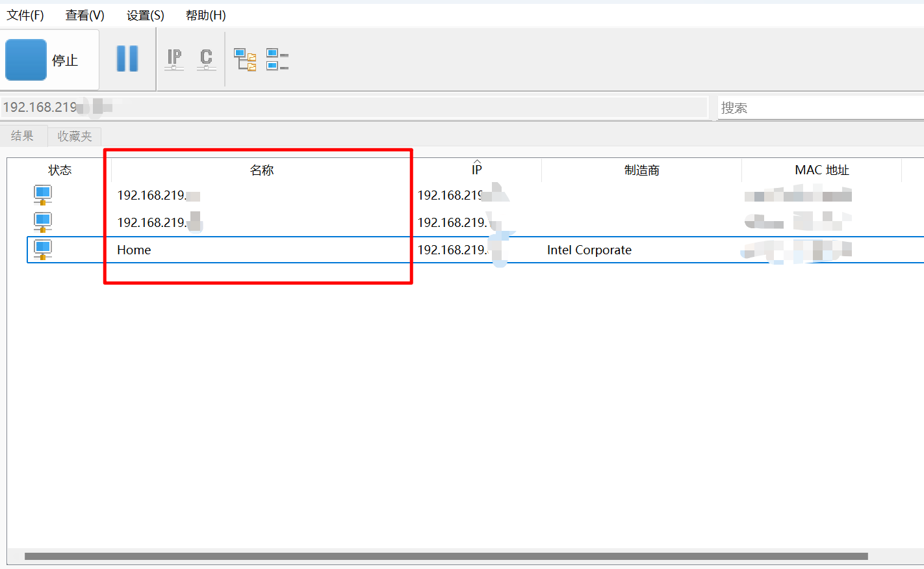Open the 文件(F) menu
This screenshot has width=924, height=569.
click(x=25, y=15)
